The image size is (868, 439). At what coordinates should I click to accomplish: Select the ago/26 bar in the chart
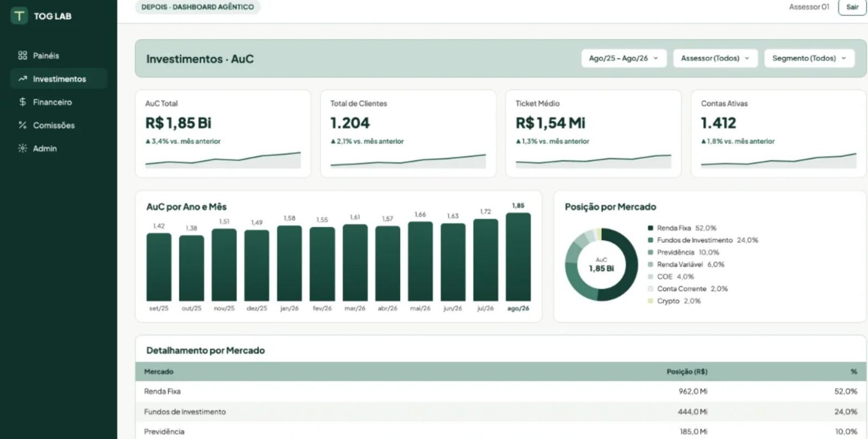tap(518, 257)
